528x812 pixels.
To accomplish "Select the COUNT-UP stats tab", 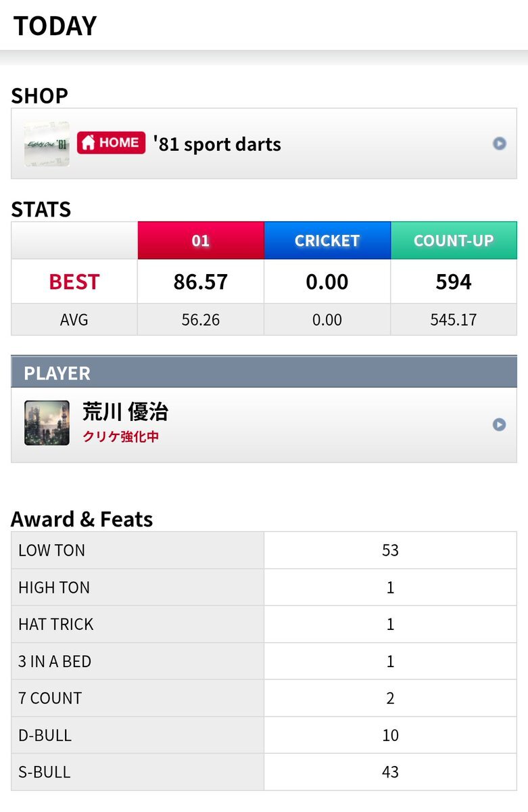I will [x=454, y=240].
